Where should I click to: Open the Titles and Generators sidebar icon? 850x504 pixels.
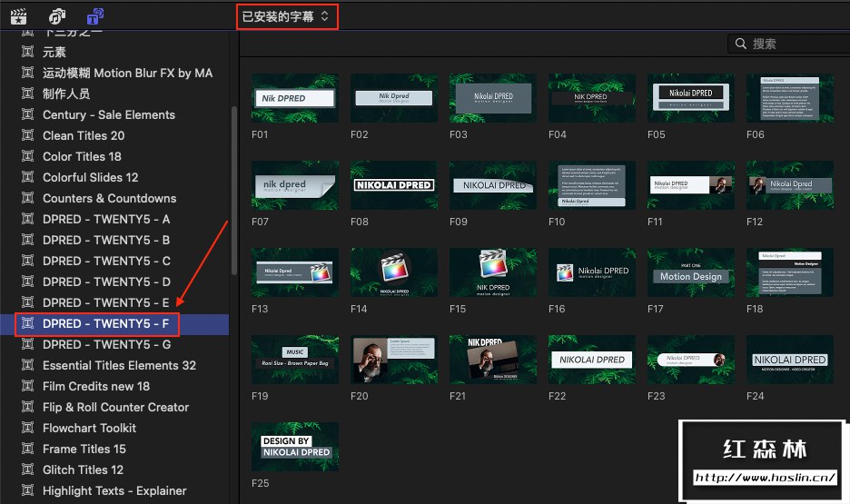pos(95,16)
